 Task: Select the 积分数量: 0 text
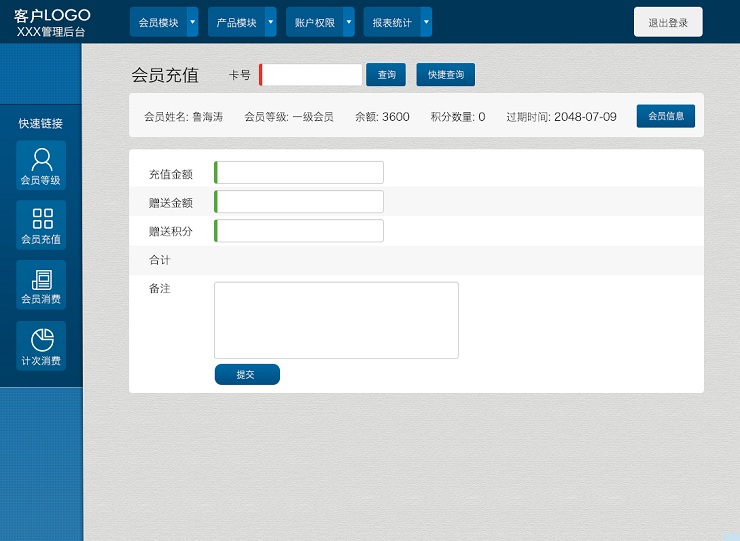click(x=458, y=117)
